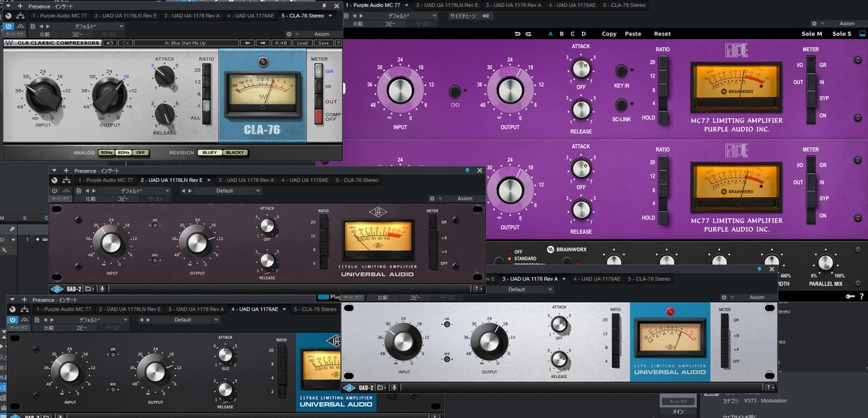
Task: Select BLUEY revision on CLA-76
Action: click(x=211, y=153)
